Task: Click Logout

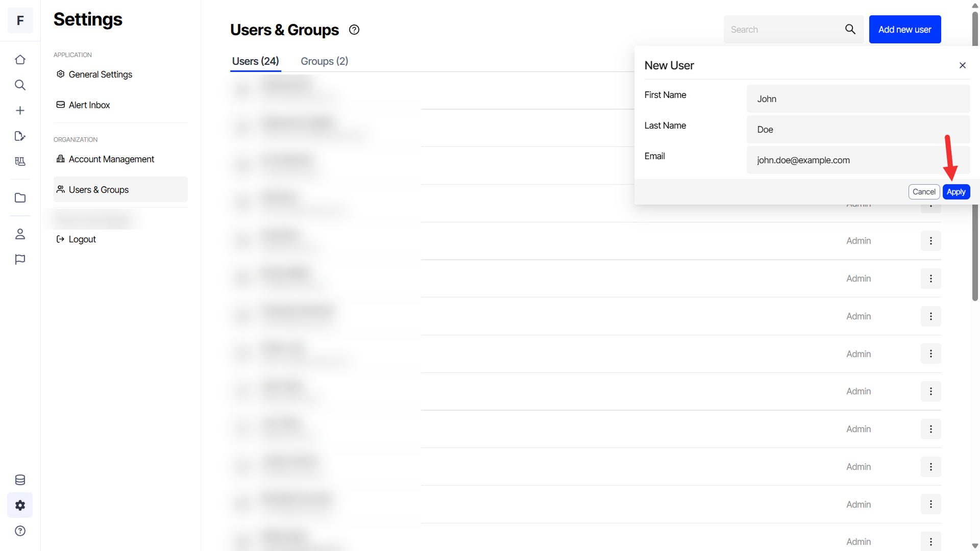Action: [76, 239]
